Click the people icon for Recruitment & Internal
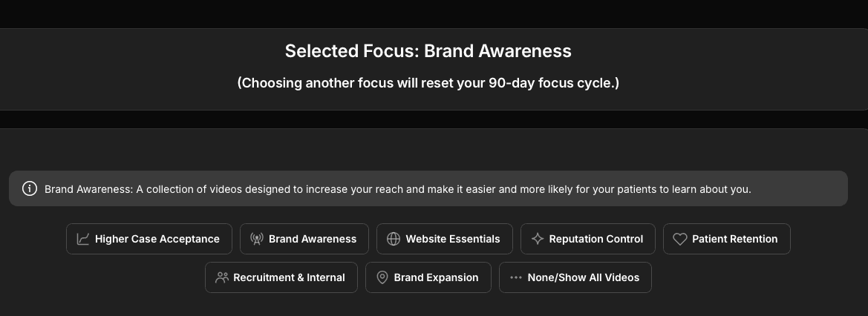 click(x=221, y=277)
